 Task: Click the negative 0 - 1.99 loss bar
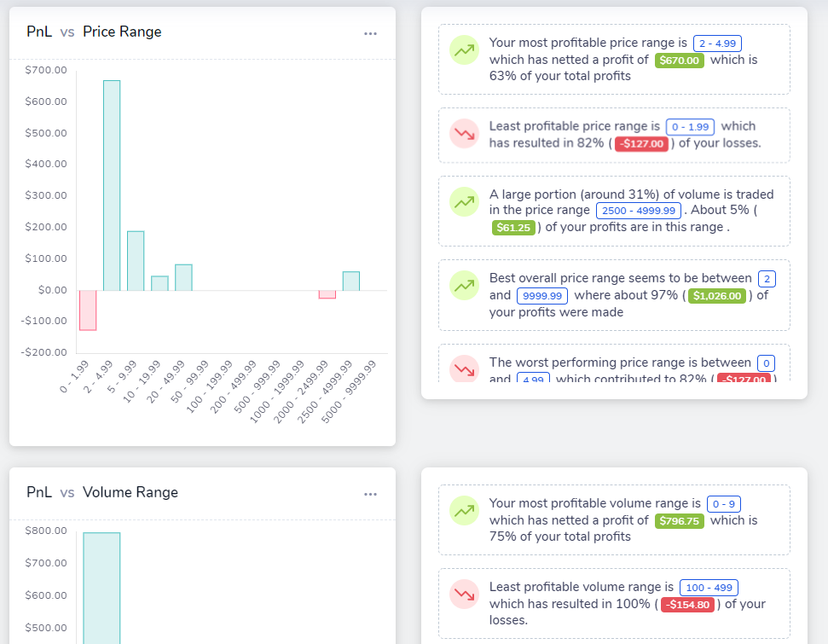(x=88, y=310)
